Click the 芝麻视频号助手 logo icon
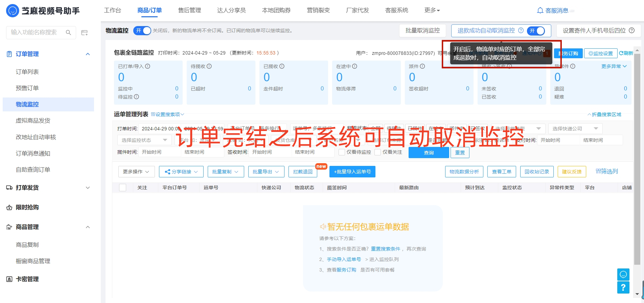This screenshot has width=644, height=303. coord(13,11)
